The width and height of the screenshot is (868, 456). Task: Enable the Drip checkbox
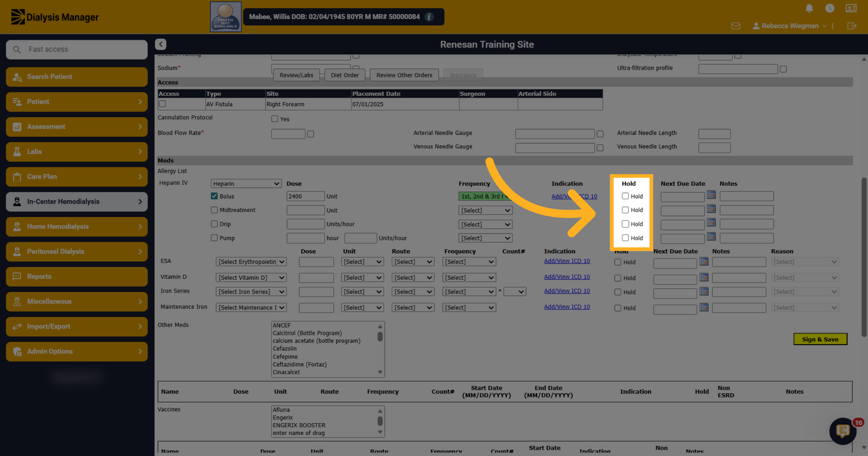point(214,224)
